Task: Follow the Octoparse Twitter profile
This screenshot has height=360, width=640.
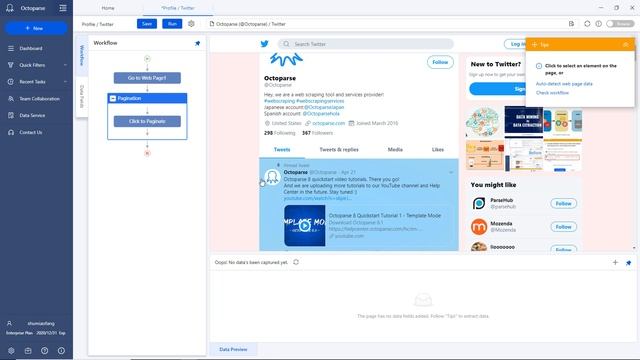Action: [440, 62]
